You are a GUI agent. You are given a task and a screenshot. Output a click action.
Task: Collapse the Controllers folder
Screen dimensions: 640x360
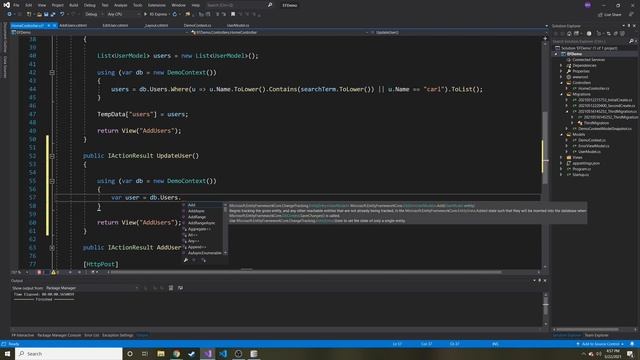[x=561, y=82]
